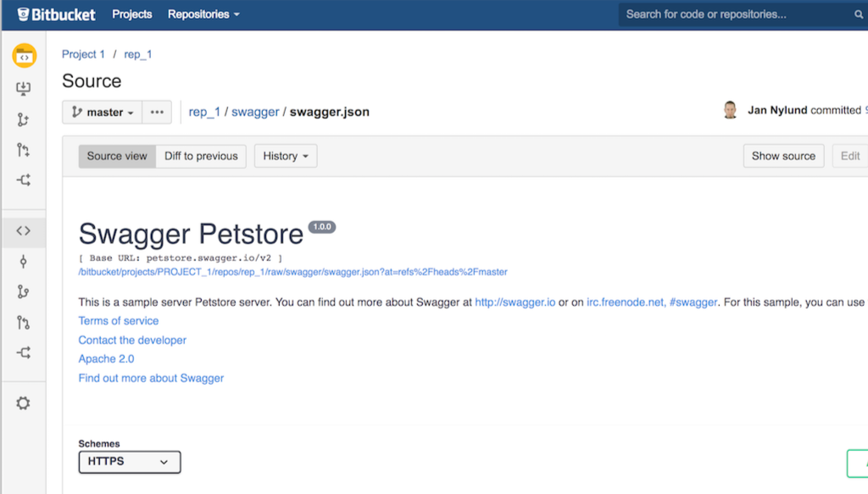Toggle the Diff to previous view
868x494 pixels.
pyautogui.click(x=201, y=156)
